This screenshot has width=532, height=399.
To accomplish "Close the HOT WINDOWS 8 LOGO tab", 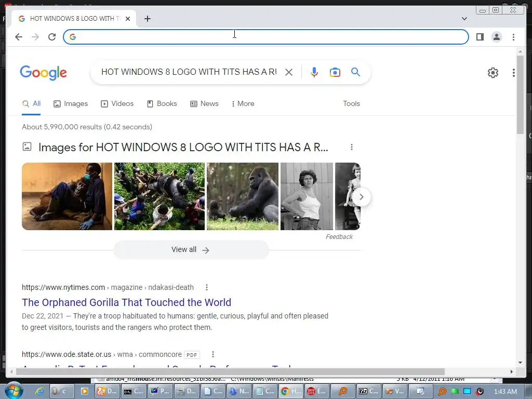I will (128, 19).
